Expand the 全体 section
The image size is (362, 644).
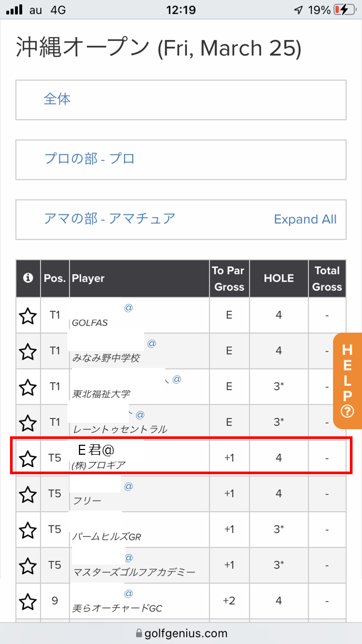57,99
